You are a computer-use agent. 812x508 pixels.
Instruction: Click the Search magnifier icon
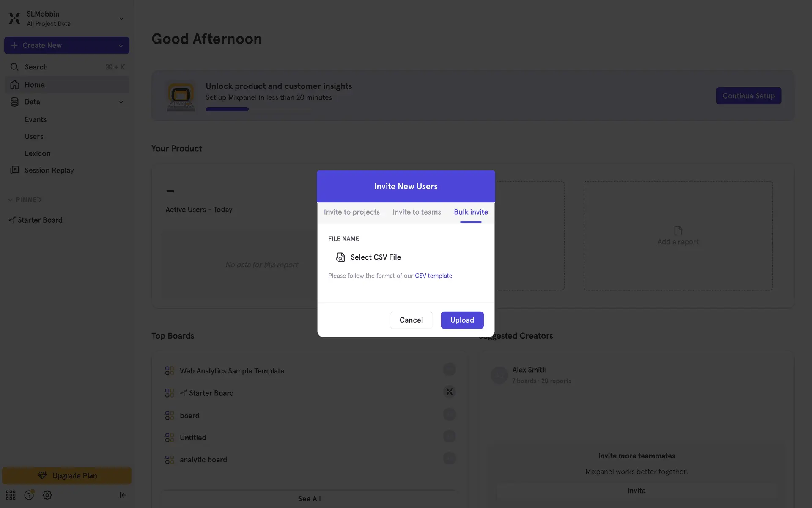(14, 67)
